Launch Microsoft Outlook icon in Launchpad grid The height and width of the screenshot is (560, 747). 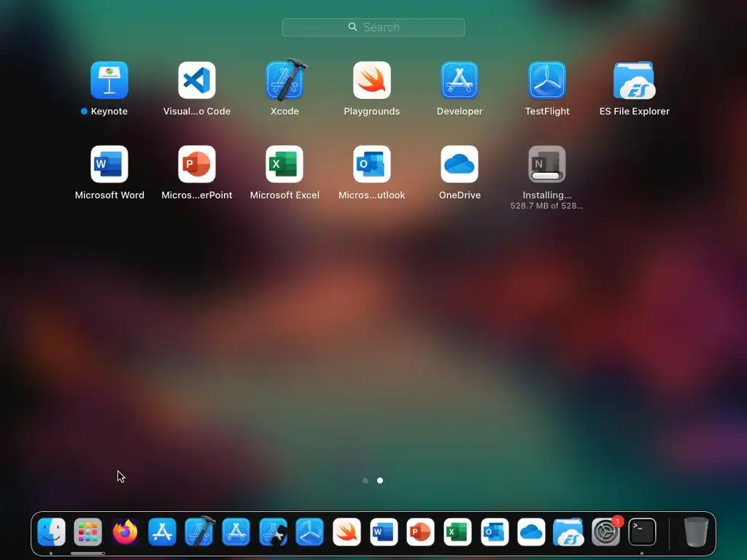(372, 164)
